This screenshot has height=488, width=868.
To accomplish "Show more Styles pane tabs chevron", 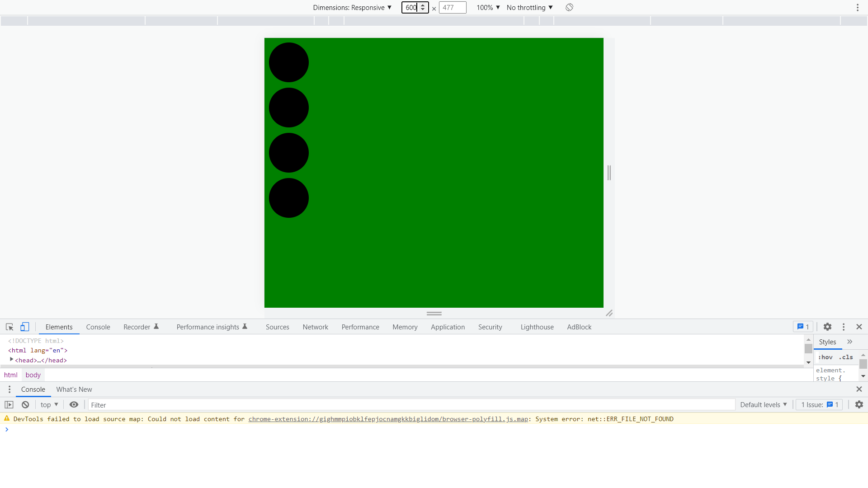I will [850, 342].
